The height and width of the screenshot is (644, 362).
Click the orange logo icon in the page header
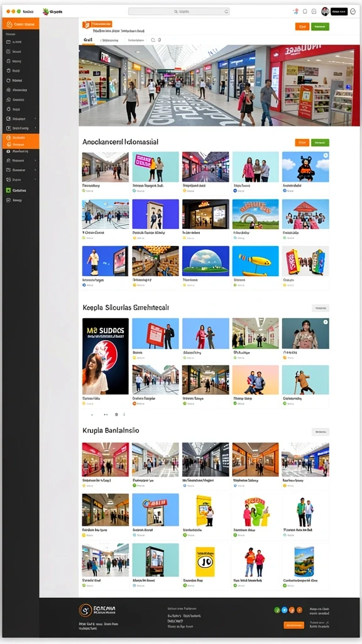pos(86,25)
